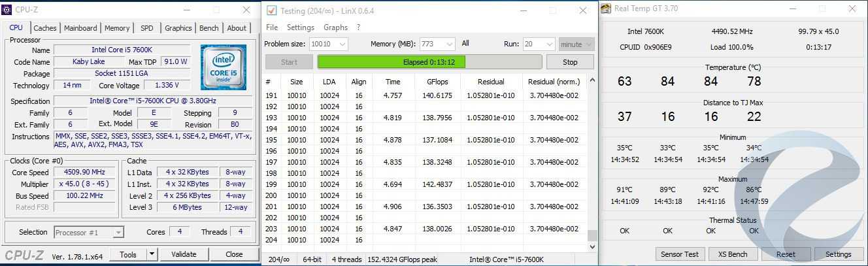Click the results table vertical scrollbar
This screenshot has height=266, width=868.
point(592,163)
